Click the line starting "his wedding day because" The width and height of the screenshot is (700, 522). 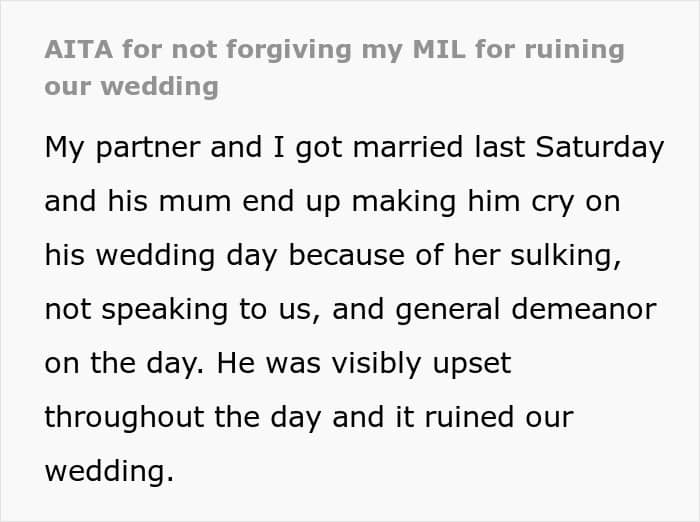(x=333, y=256)
